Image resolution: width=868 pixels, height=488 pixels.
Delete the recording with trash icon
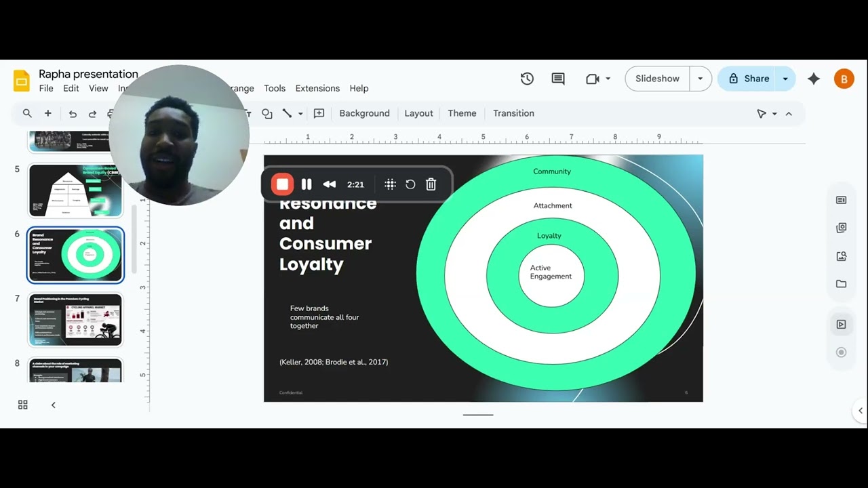(x=431, y=184)
